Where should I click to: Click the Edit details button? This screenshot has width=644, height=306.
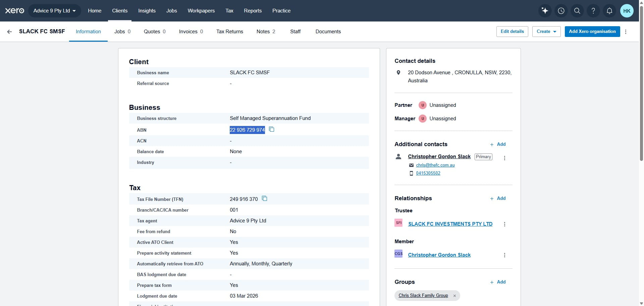pyautogui.click(x=512, y=32)
